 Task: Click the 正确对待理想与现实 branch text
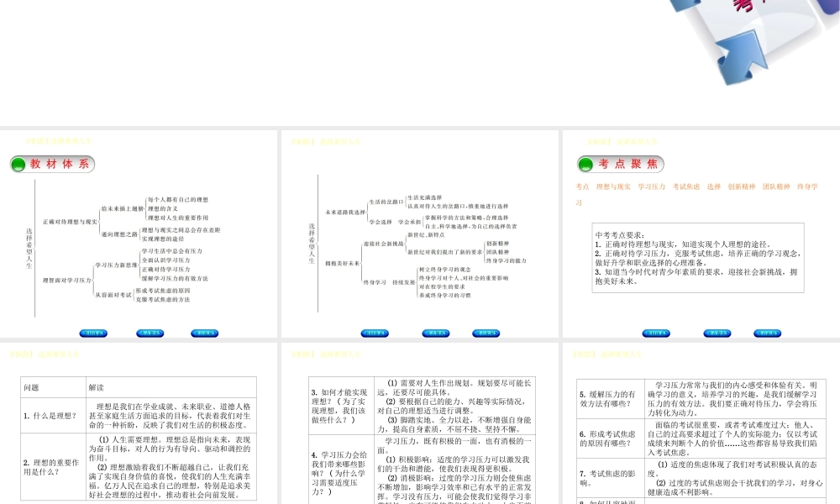click(71, 222)
